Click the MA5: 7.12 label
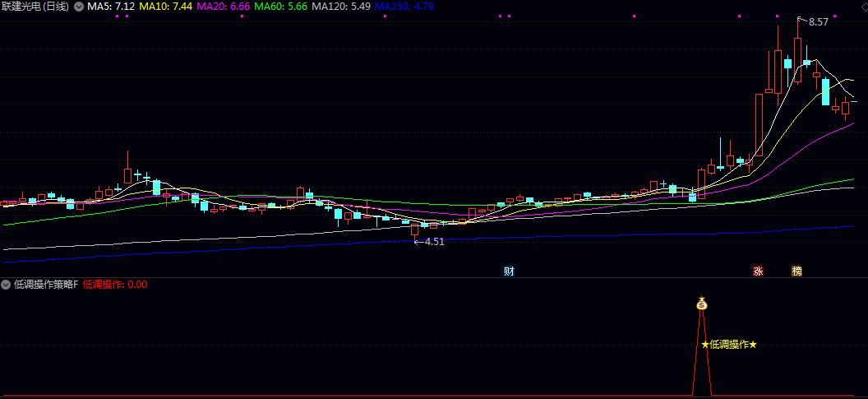 [111, 7]
